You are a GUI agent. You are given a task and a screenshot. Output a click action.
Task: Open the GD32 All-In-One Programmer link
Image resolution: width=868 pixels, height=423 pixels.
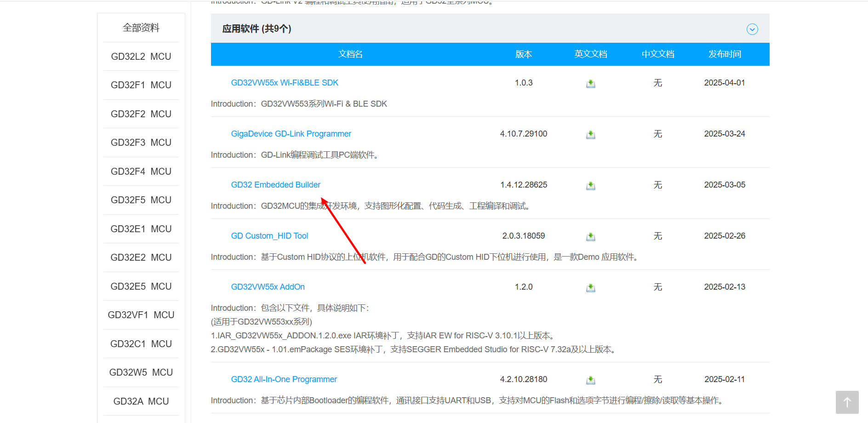click(284, 379)
